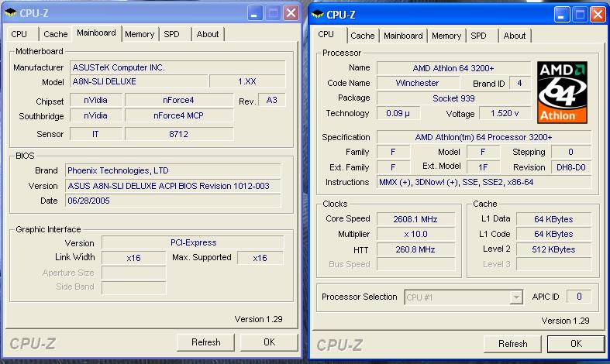Click the empty Side Band field

(x=134, y=287)
